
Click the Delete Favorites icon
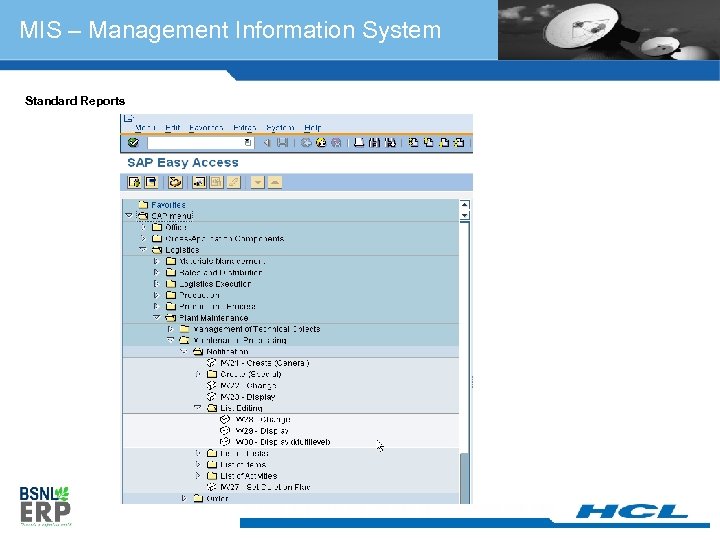216,182
